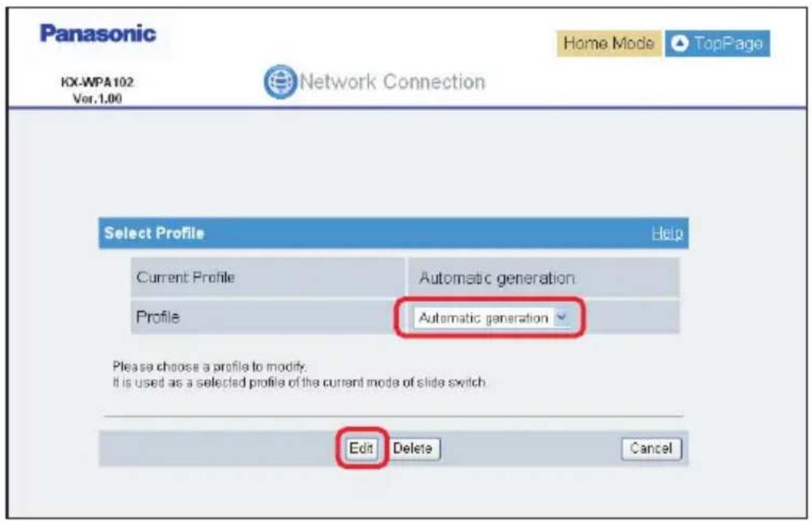Click the Select Profile header title

[x=154, y=233]
